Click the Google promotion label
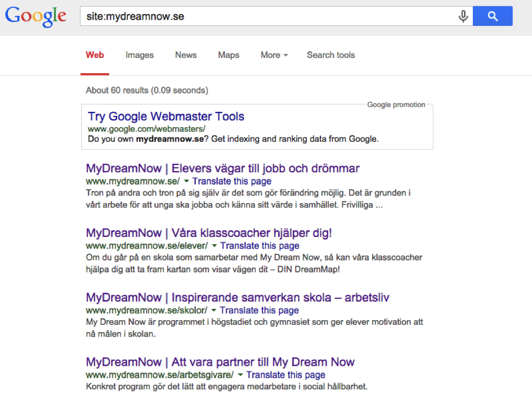The width and height of the screenshot is (532, 399). [x=396, y=105]
